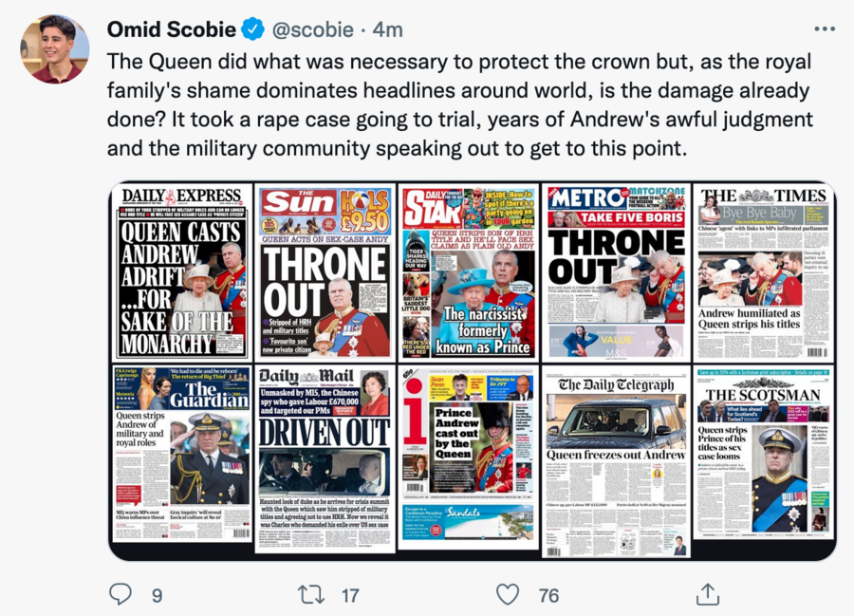
Task: Open the three-dot more options menu
Action: 824,28
